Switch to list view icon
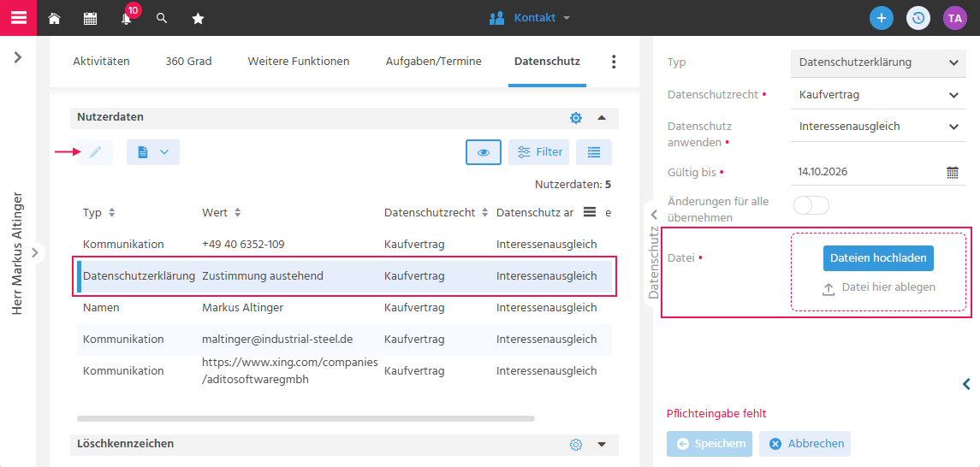Viewport: 980px width, 467px height. pyautogui.click(x=594, y=152)
